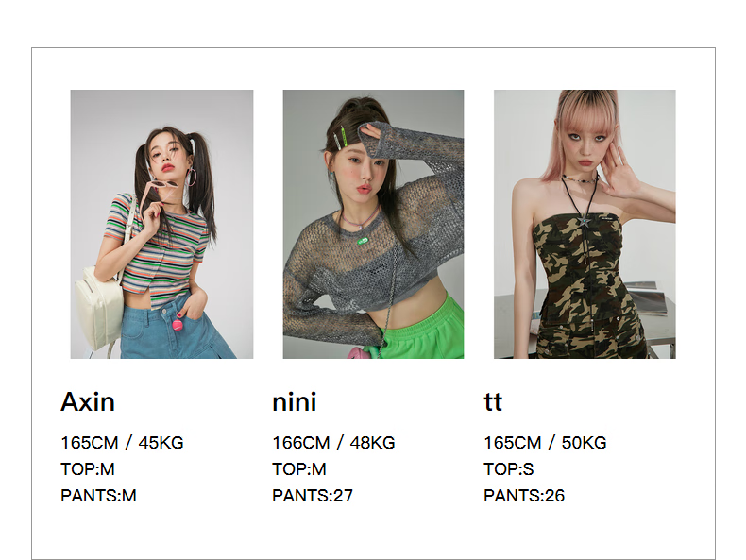The image size is (746, 560).
Task: Click Axin's 165CM / 45KG measurement text
Action: point(122,443)
